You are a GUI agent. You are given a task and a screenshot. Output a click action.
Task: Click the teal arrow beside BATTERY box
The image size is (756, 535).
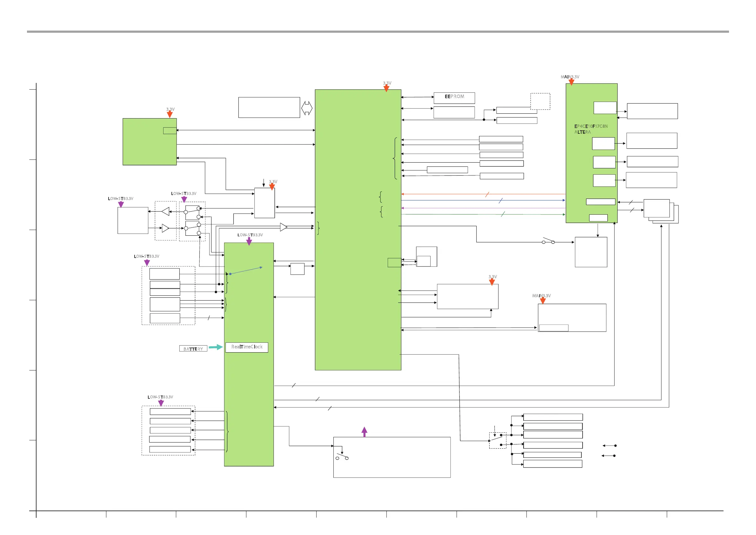tap(216, 347)
